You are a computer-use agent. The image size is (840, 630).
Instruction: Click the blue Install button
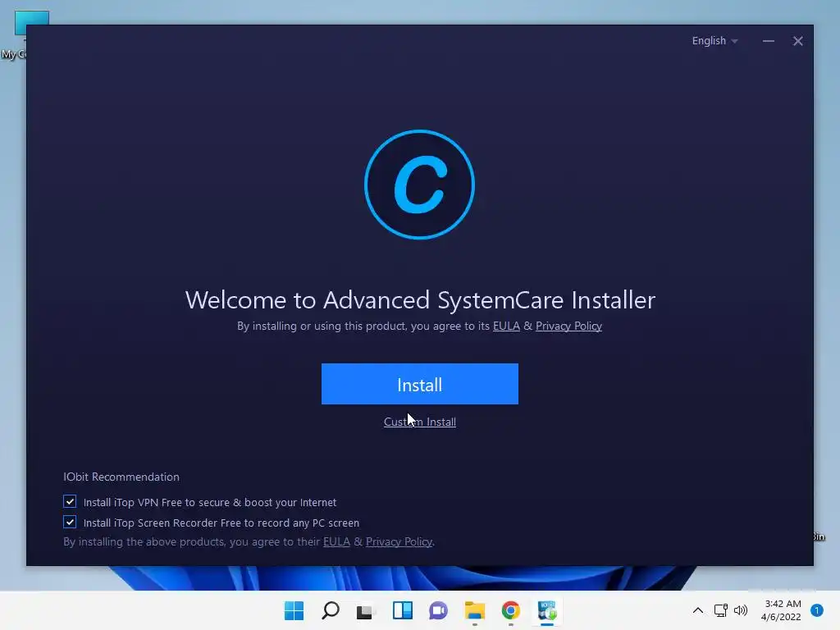[x=419, y=384]
